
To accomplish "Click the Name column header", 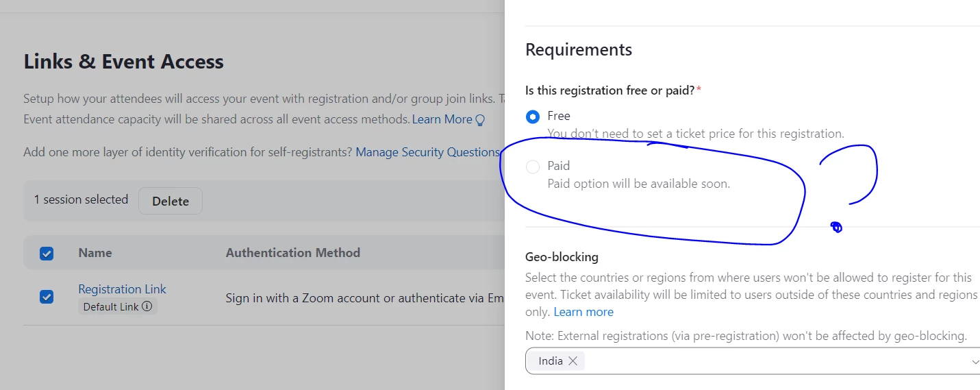I will (x=95, y=253).
